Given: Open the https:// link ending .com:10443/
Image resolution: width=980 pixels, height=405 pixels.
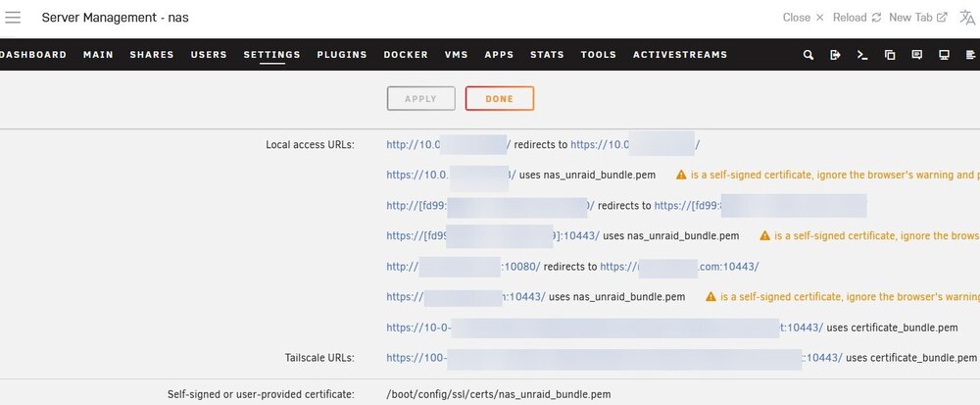Looking at the screenshot, I should pyautogui.click(x=679, y=267).
